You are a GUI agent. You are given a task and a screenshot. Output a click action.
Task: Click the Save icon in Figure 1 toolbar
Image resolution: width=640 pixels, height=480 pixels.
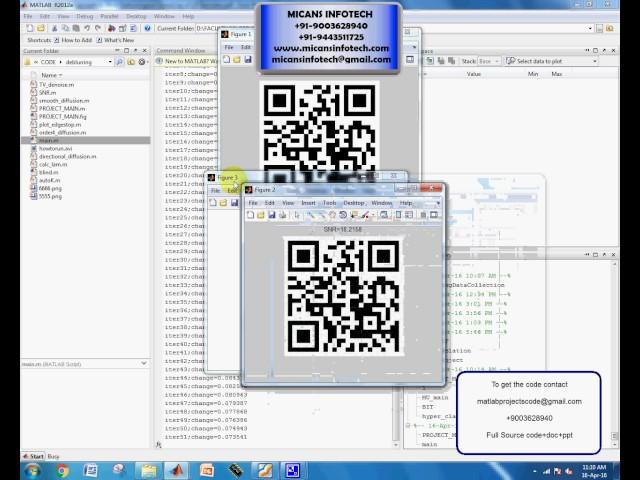(x=248, y=60)
